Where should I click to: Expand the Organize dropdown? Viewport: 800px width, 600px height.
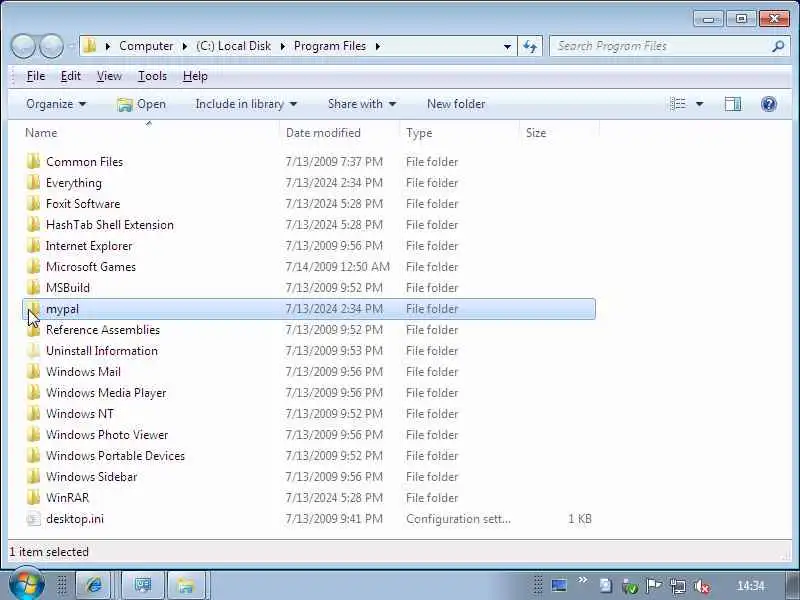56,104
